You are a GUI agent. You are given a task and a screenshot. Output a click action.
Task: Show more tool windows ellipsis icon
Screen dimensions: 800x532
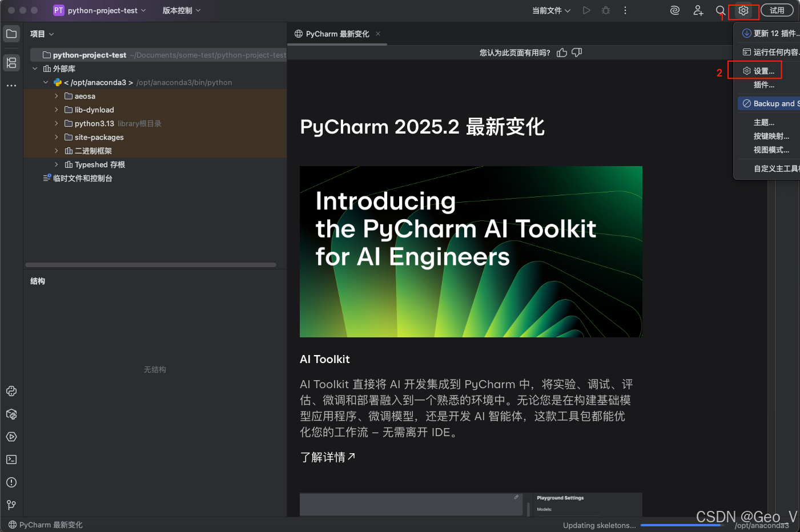click(11, 86)
